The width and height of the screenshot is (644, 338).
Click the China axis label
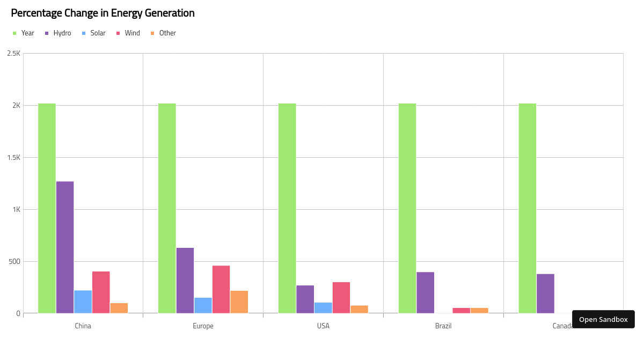coord(83,326)
